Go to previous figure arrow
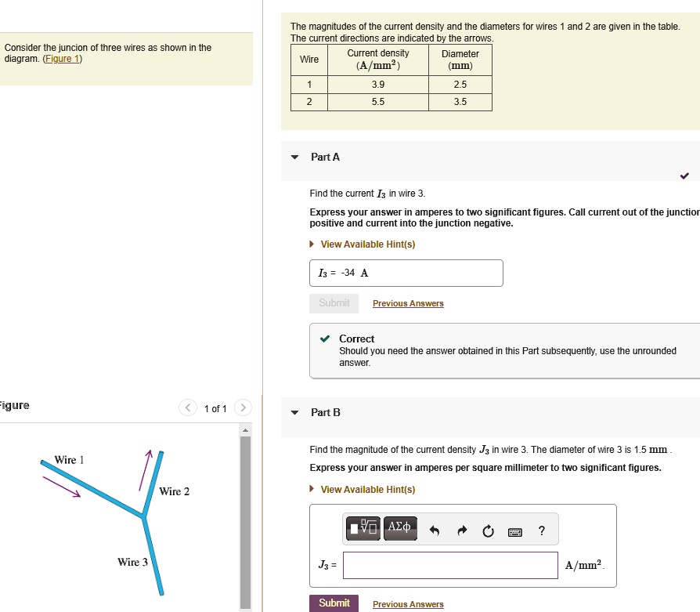This screenshot has height=612, width=700. (x=187, y=407)
